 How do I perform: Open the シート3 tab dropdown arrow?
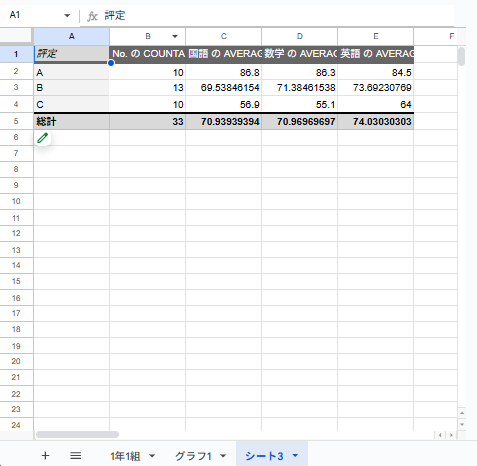295,455
